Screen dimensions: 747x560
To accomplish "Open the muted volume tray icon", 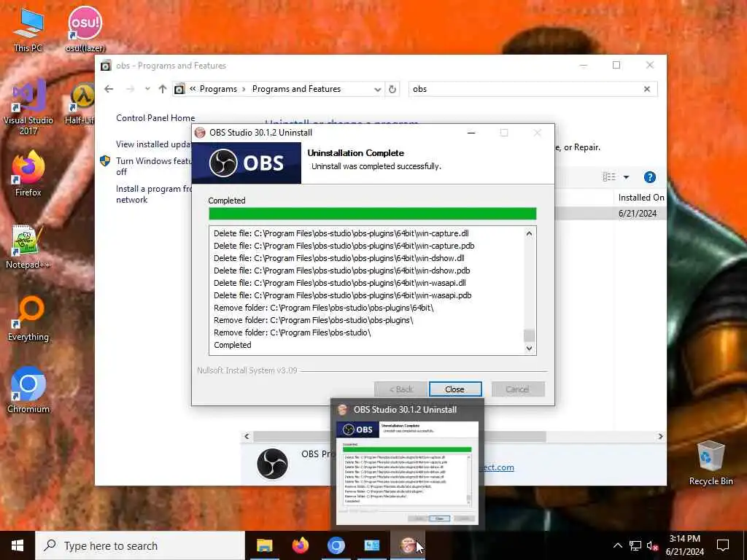I will [x=653, y=545].
